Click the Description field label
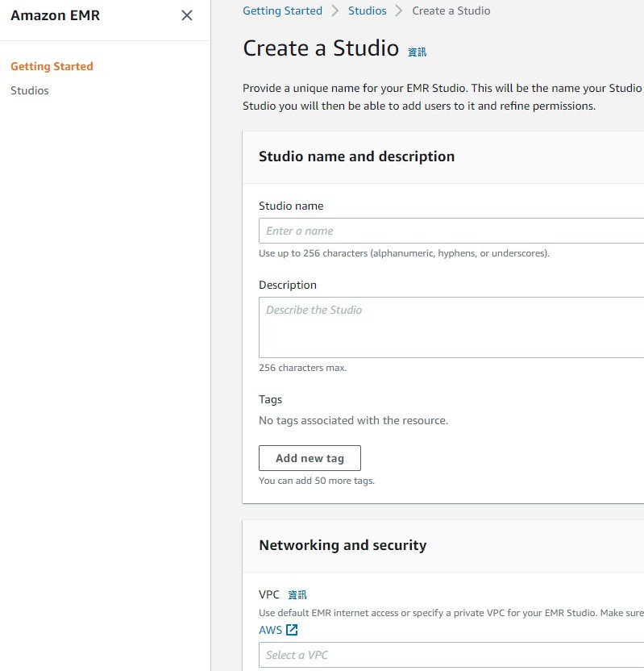 pos(288,285)
